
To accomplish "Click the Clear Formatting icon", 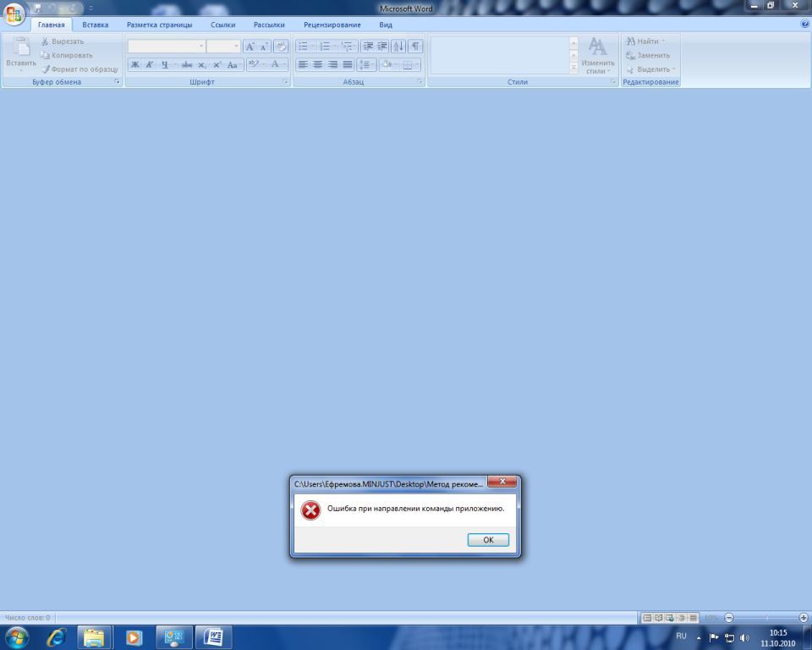I will 281,47.
